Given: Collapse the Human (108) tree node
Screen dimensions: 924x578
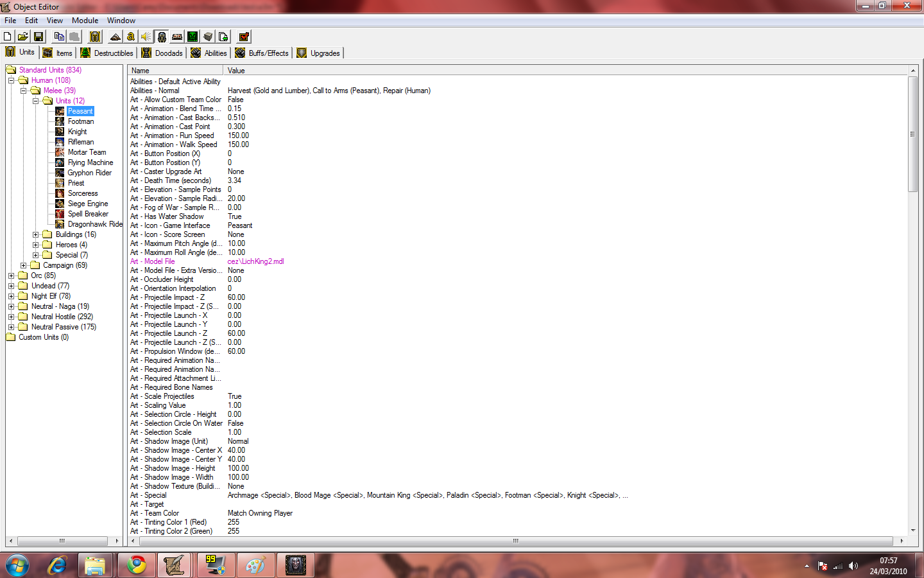Looking at the screenshot, I should tap(11, 80).
